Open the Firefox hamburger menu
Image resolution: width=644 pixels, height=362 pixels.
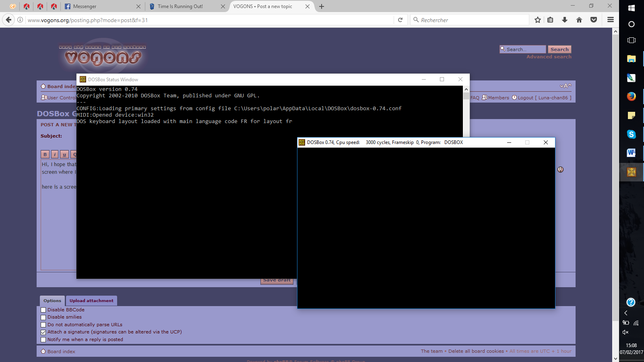click(611, 20)
